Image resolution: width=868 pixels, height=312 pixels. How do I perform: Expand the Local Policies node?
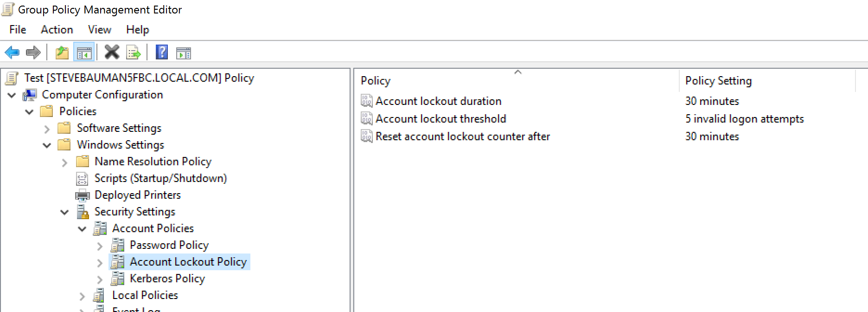point(83,295)
